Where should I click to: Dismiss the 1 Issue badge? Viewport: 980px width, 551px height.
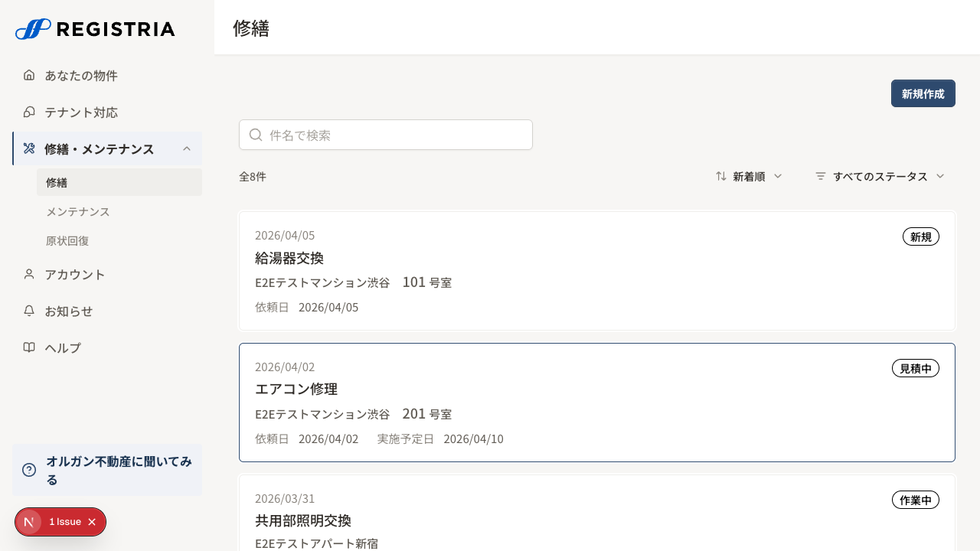pos(91,521)
